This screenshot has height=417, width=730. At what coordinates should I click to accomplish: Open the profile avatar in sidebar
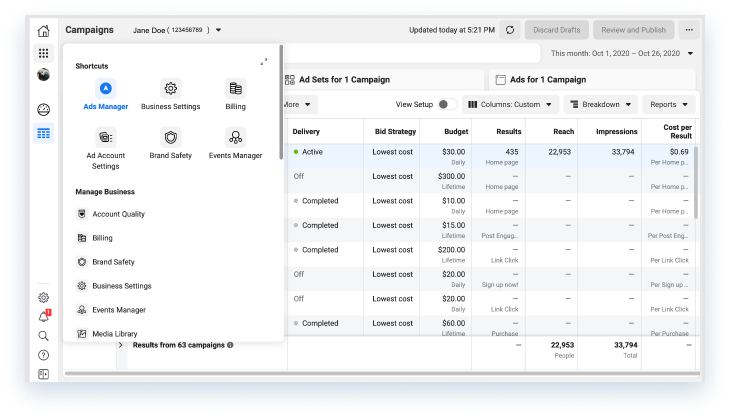[x=43, y=74]
